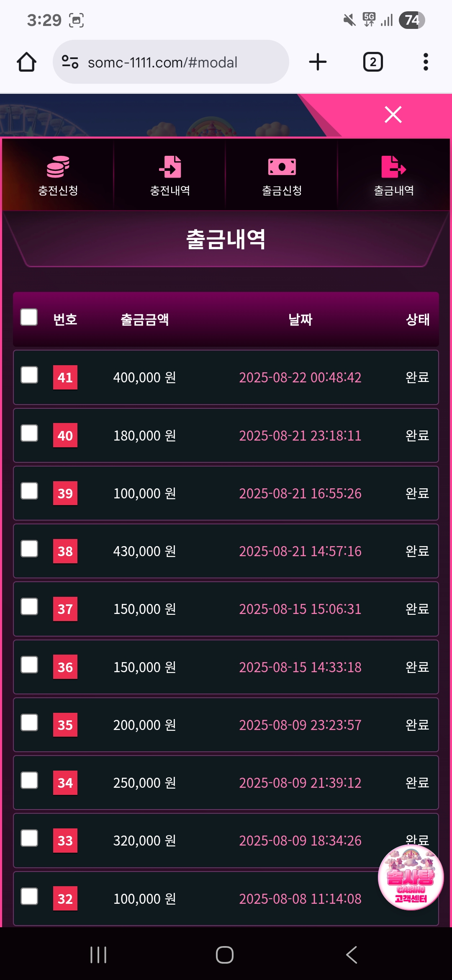Tap the site settings icon in address bar

tap(70, 62)
